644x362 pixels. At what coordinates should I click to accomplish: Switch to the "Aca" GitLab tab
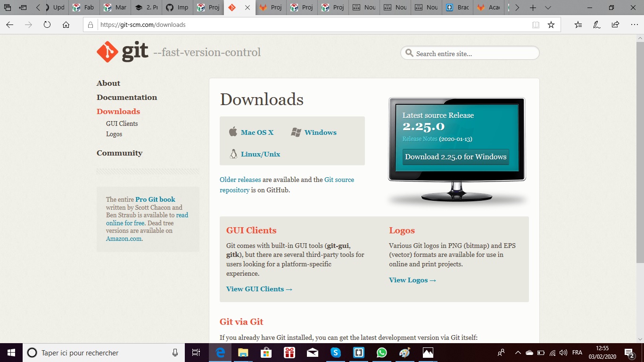point(489,8)
